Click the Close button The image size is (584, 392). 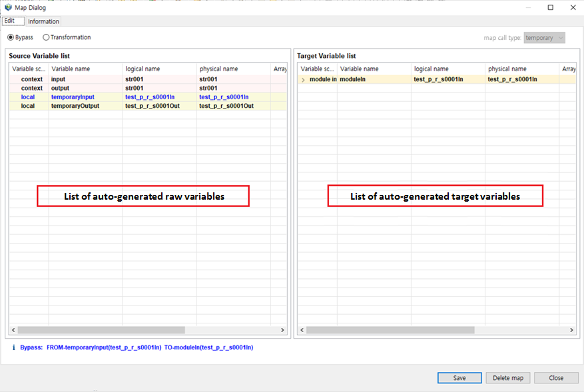556,377
